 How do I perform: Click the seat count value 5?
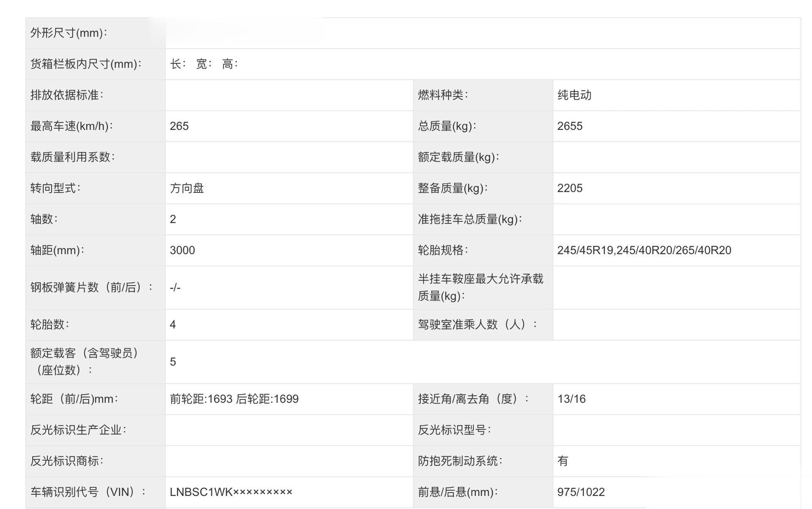173,362
